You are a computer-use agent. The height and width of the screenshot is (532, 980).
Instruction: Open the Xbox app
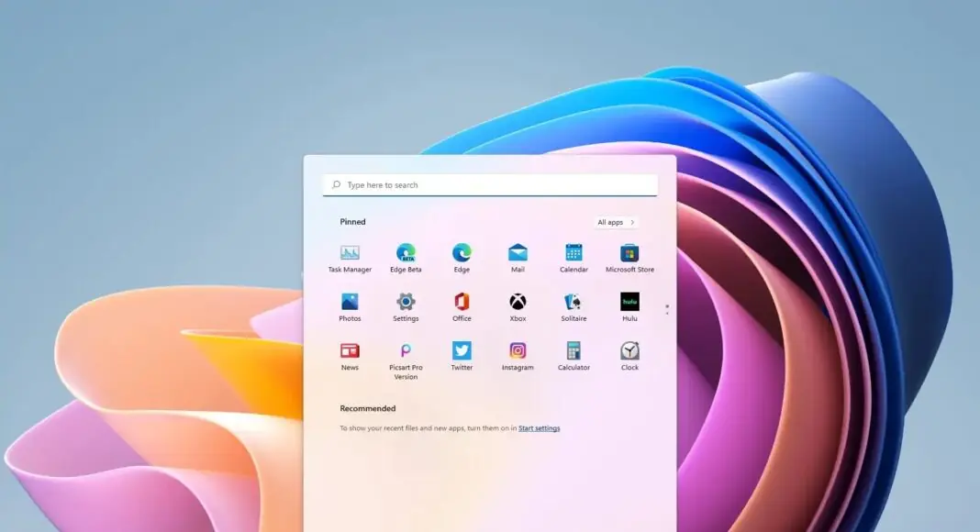tap(518, 303)
